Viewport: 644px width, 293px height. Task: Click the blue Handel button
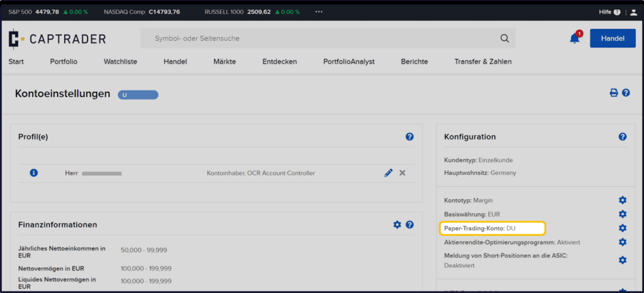[x=613, y=38]
